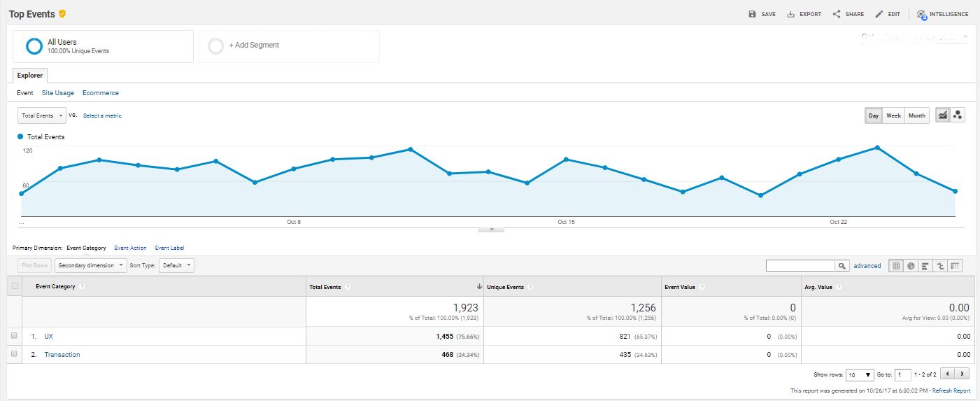Export the report
The image size is (980, 401).
(804, 14)
